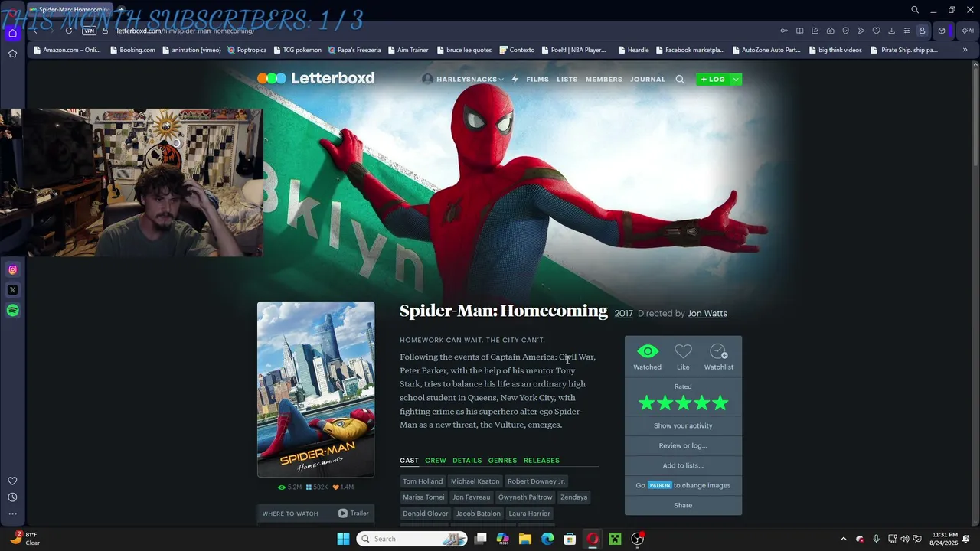Viewport: 980px width, 551px height.
Task: Click the Letterboxd logo
Action: (x=315, y=78)
